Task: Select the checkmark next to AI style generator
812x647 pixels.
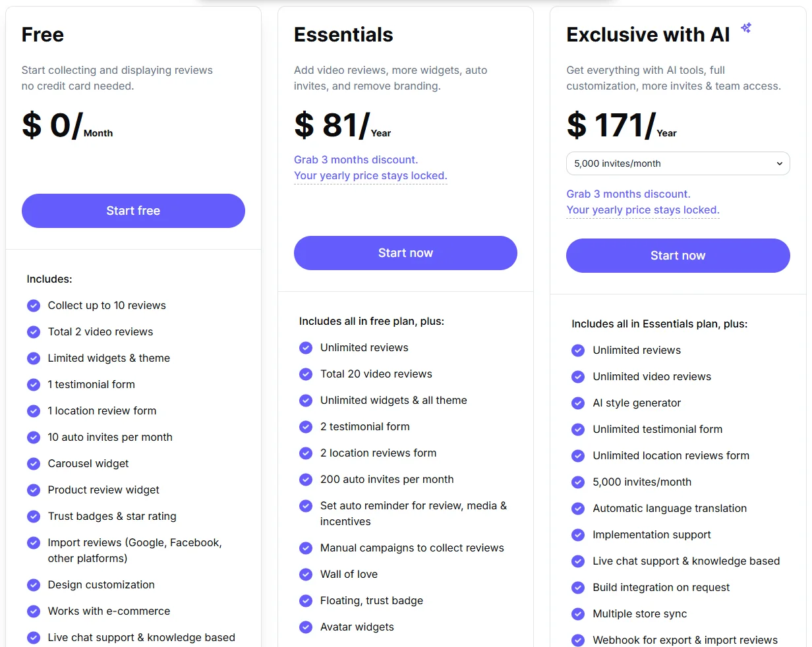Action: [578, 403]
